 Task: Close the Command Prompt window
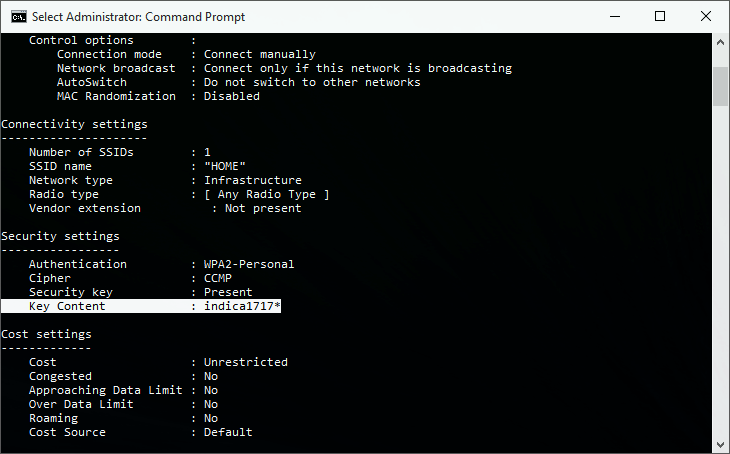pyautogui.click(x=706, y=16)
